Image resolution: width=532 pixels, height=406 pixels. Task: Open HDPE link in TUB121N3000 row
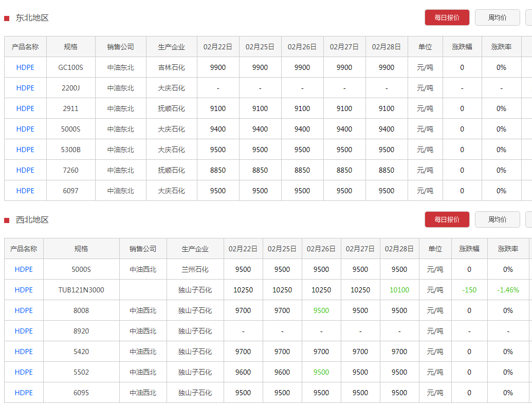24,290
